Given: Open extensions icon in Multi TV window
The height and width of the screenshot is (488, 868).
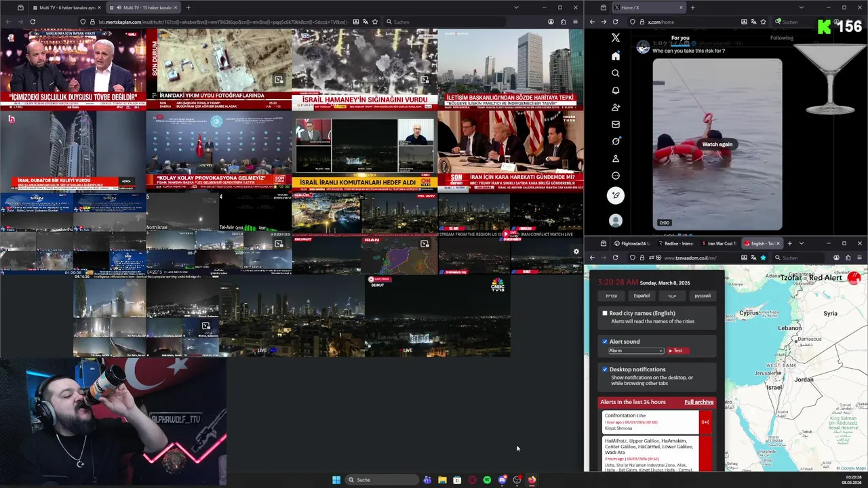Looking at the screenshot, I should point(563,22).
